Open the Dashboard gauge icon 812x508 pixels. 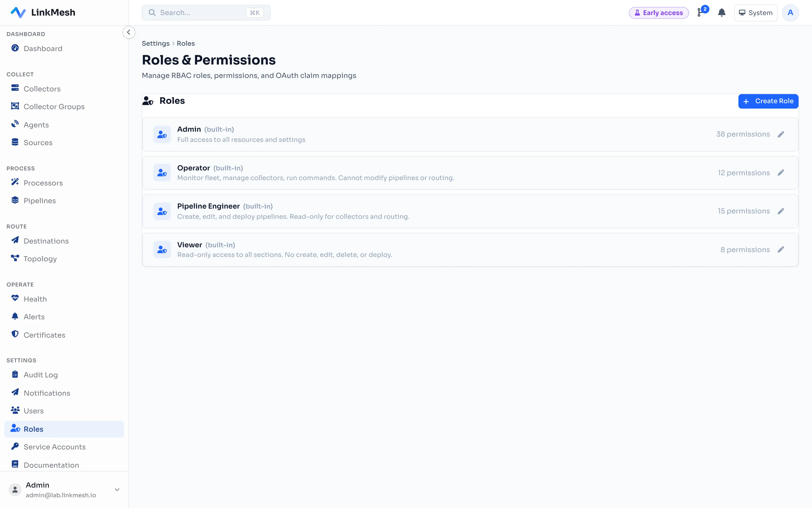15,48
